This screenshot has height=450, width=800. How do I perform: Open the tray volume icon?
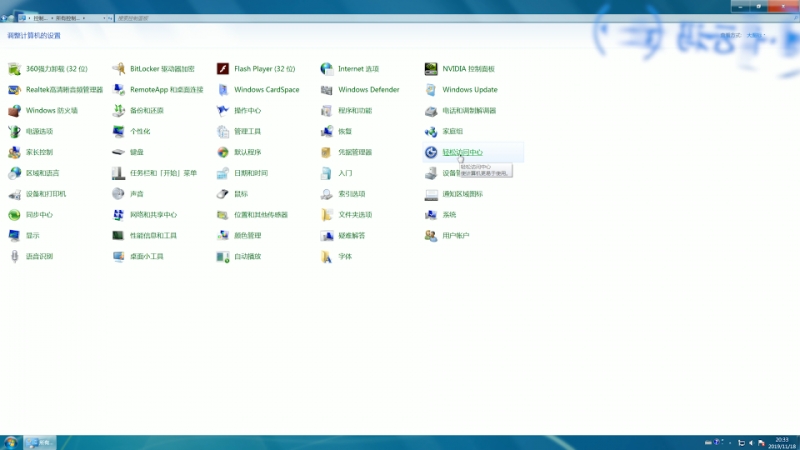point(751,443)
